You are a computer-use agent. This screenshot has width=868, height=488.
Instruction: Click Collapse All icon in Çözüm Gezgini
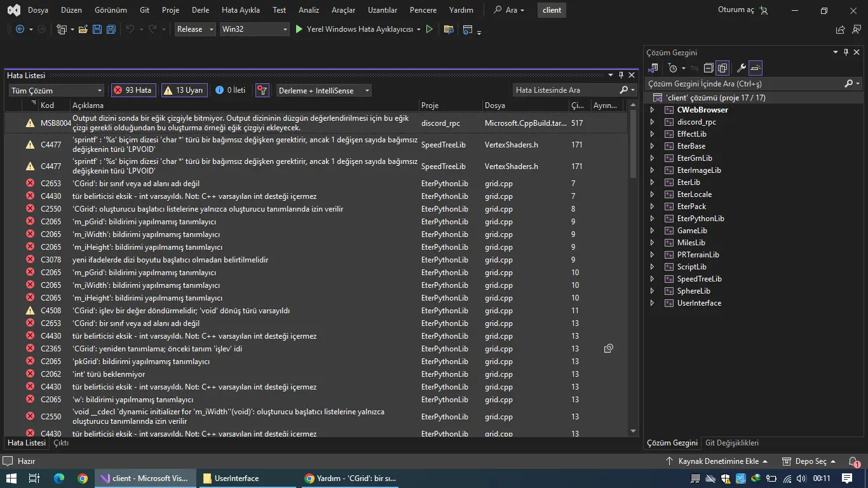(709, 68)
